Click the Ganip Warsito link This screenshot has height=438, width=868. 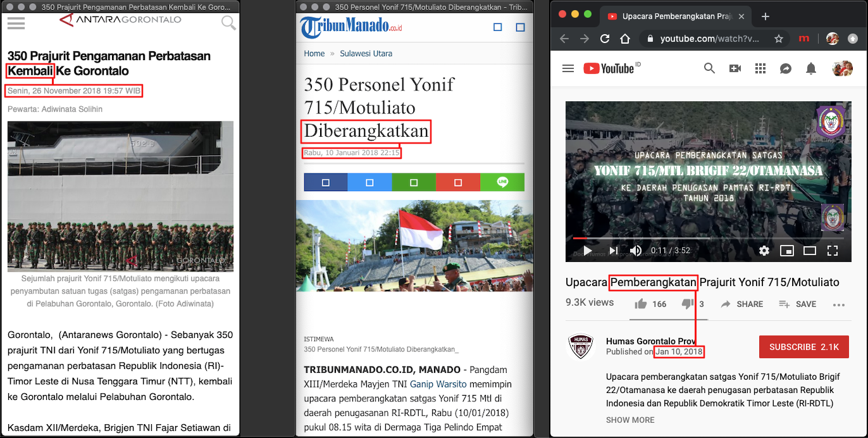point(438,384)
